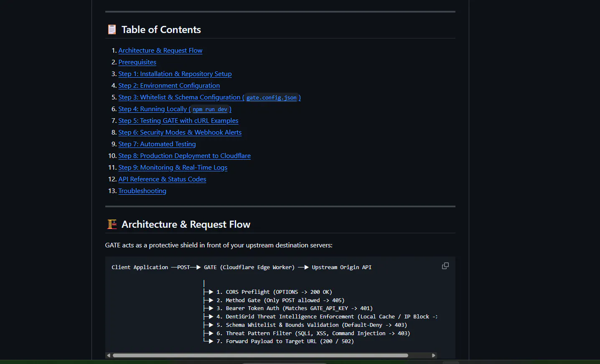This screenshot has width=600, height=364.
Task: Select the 'Threat Pattern Filter' line
Action: (x=313, y=333)
